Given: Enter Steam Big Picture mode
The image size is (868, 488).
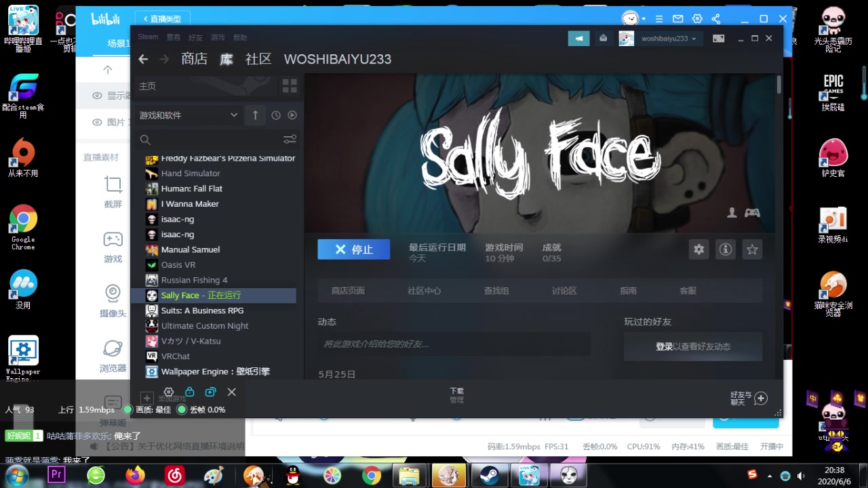Looking at the screenshot, I should (x=718, y=39).
